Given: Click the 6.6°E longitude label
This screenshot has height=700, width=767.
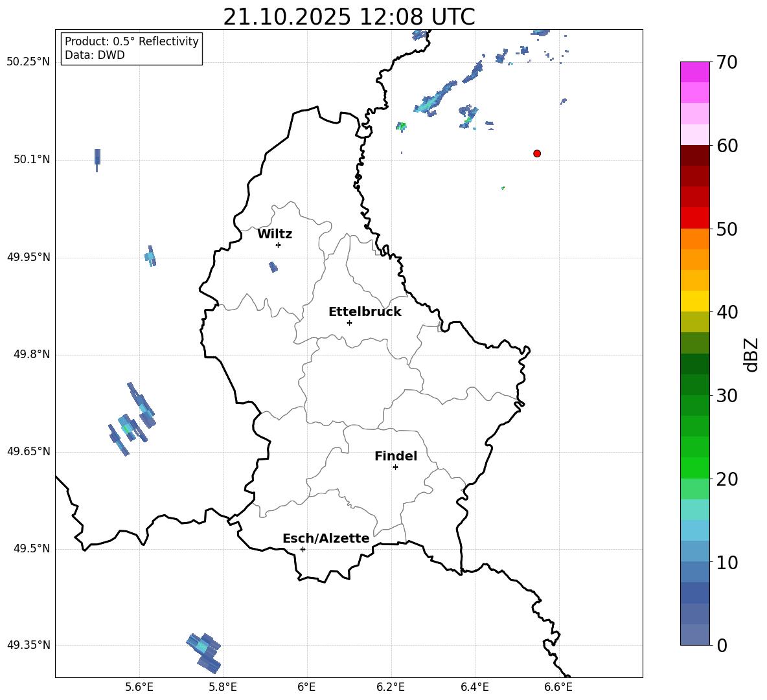Looking at the screenshot, I should pos(558,687).
